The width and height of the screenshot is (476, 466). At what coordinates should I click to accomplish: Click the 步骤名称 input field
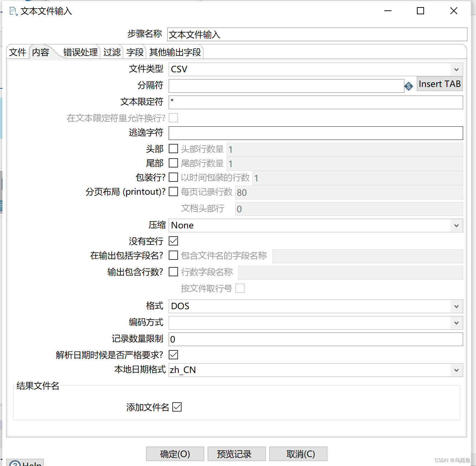point(317,34)
